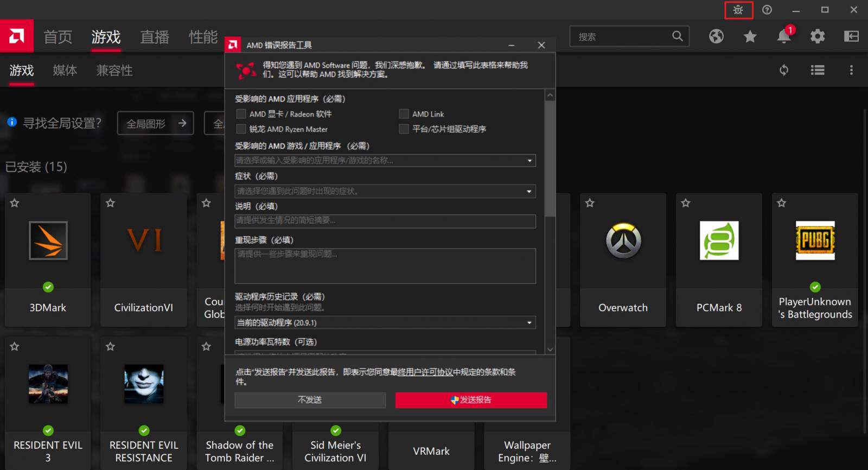Click the AMD logo home icon
The height and width of the screenshot is (470, 868).
[17, 36]
